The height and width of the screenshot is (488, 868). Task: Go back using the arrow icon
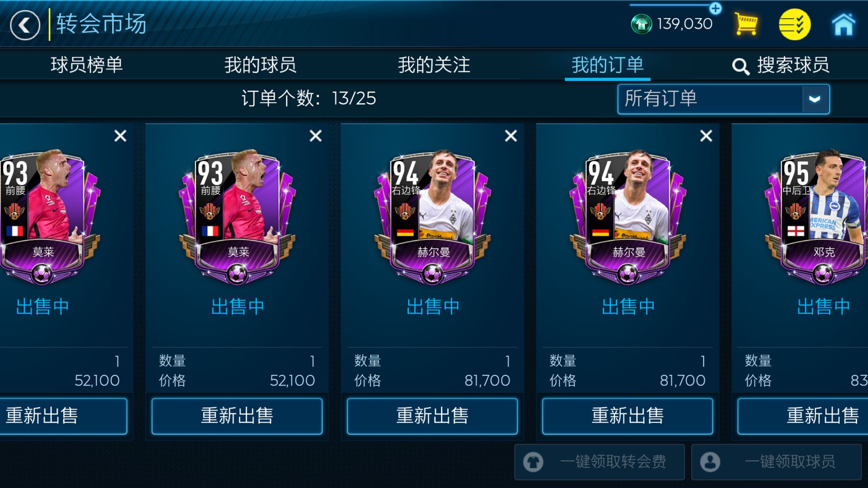pos(25,25)
